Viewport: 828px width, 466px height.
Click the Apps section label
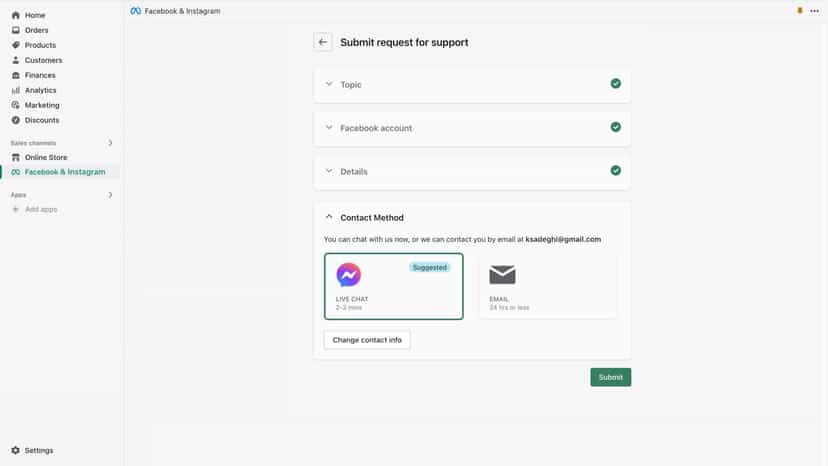(18, 195)
